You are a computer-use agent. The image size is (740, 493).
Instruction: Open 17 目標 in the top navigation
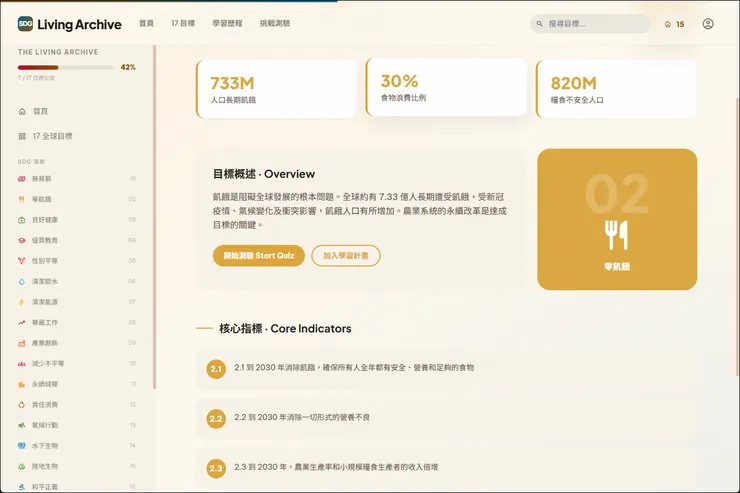coord(183,23)
